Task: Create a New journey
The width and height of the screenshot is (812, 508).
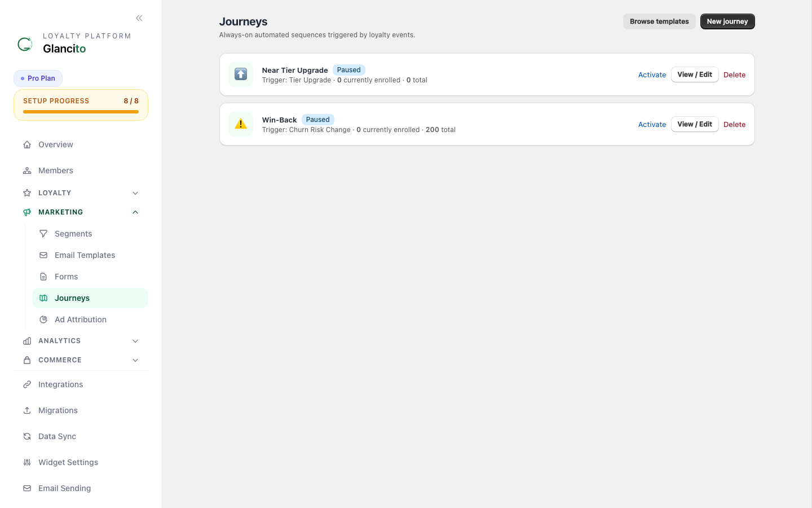Action: (727, 21)
